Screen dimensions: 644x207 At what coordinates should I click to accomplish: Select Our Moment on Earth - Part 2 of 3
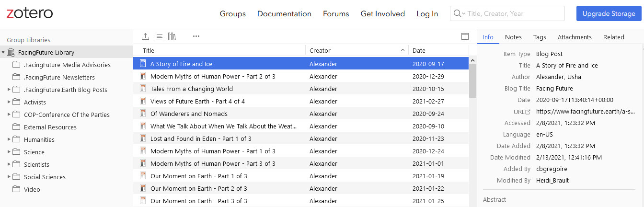[x=301, y=188]
